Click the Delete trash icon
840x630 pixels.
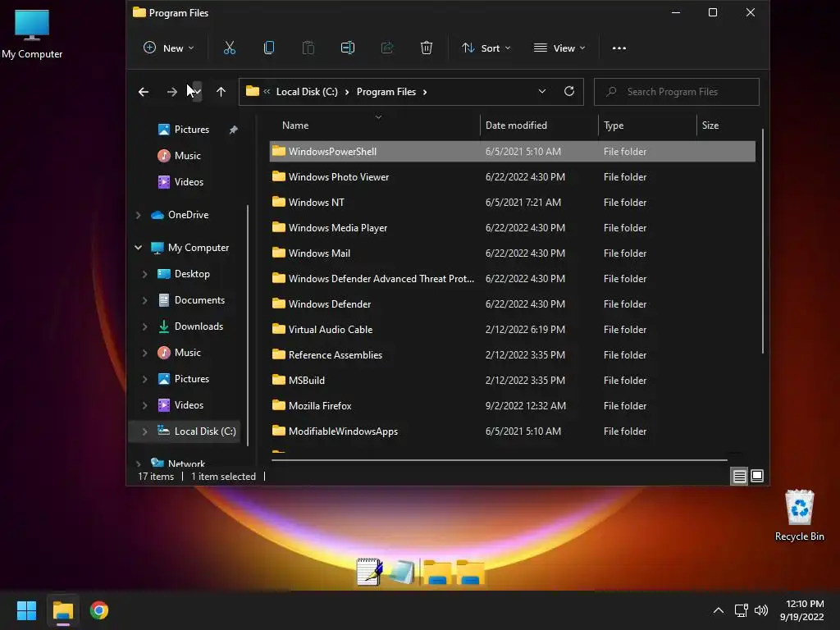[x=427, y=48]
